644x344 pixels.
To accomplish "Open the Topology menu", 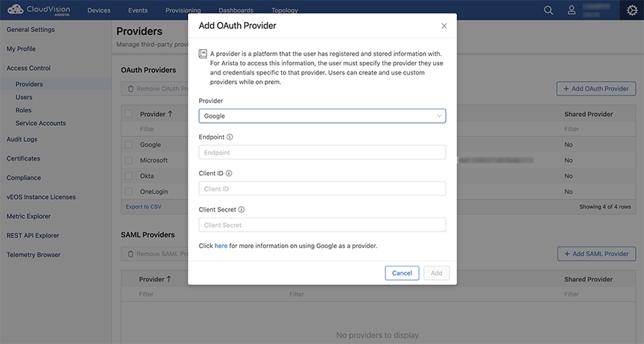I will [x=285, y=10].
